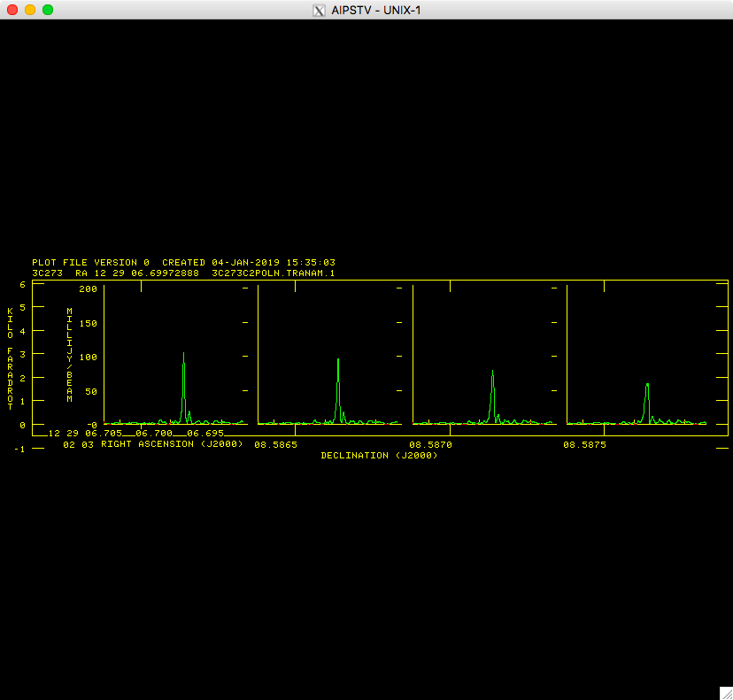Click the peak in the fourth plot panel
The height and width of the screenshot is (700, 733).
(647, 386)
